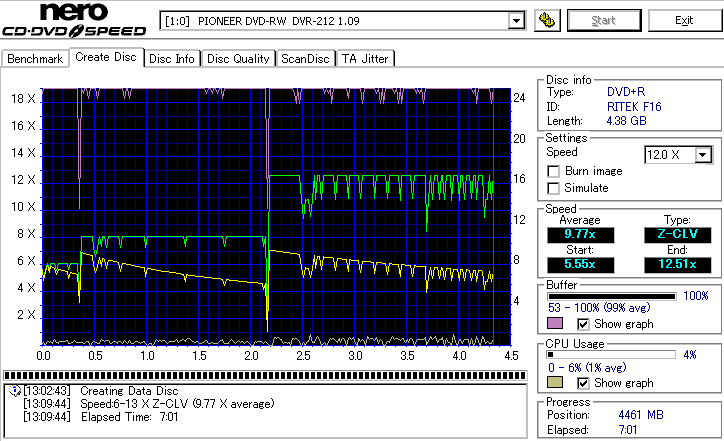The image size is (724, 441).
Task: Switch to the Disc Quality tab
Action: click(x=238, y=59)
